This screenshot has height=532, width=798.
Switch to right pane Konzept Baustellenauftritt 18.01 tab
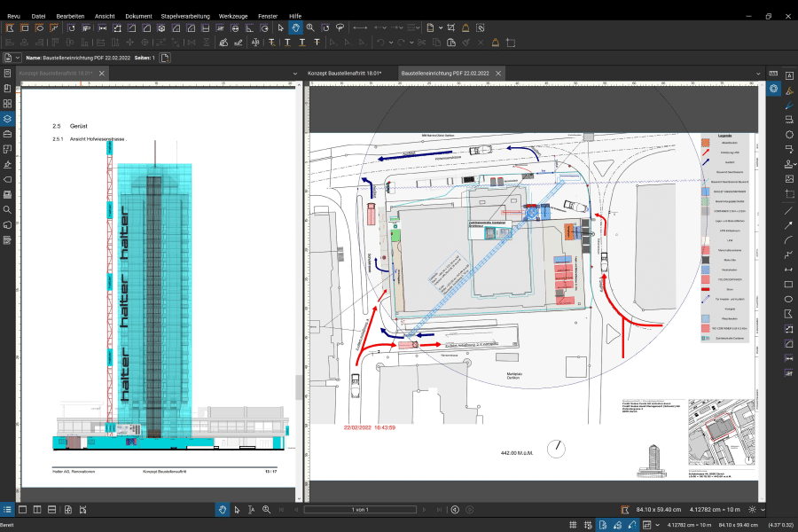345,74
